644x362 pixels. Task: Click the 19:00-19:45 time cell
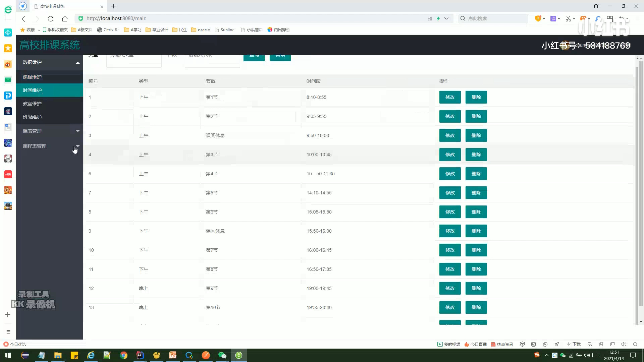click(319, 288)
